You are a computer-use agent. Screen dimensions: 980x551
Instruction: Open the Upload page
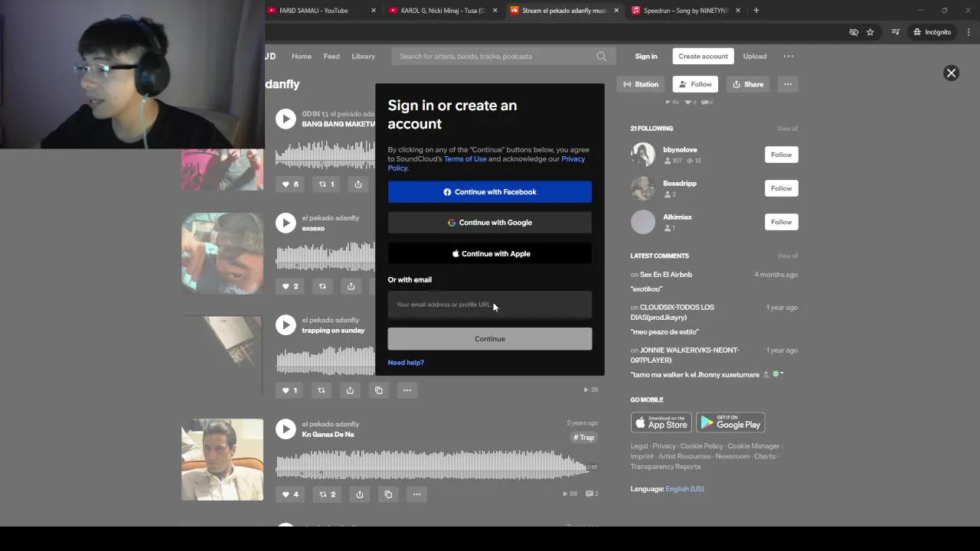[754, 56]
